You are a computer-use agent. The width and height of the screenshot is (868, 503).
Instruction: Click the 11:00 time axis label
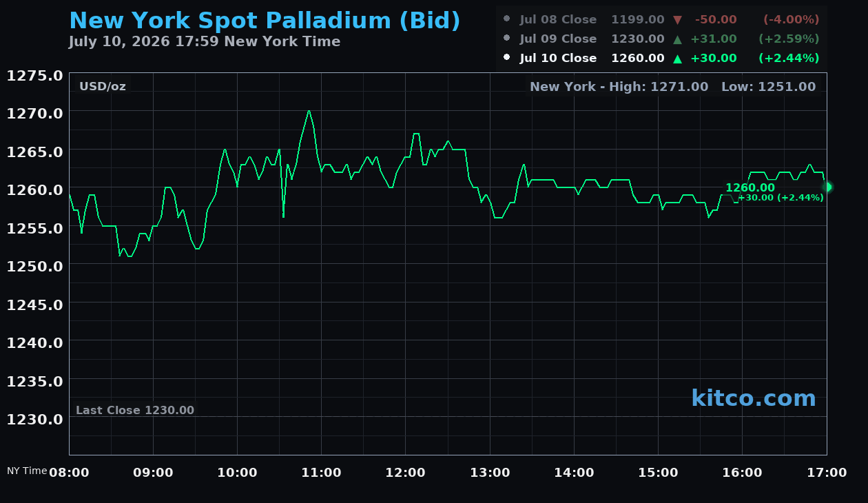[321, 472]
